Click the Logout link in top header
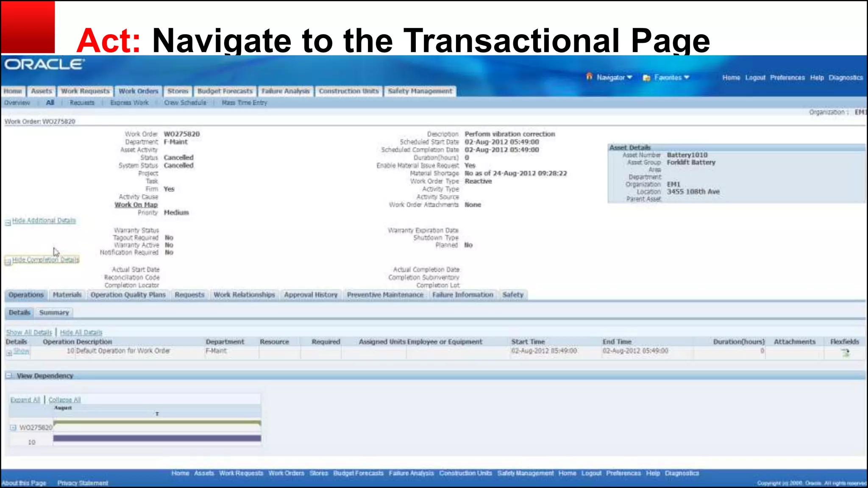Screen dimensions: 868x488 (x=755, y=78)
